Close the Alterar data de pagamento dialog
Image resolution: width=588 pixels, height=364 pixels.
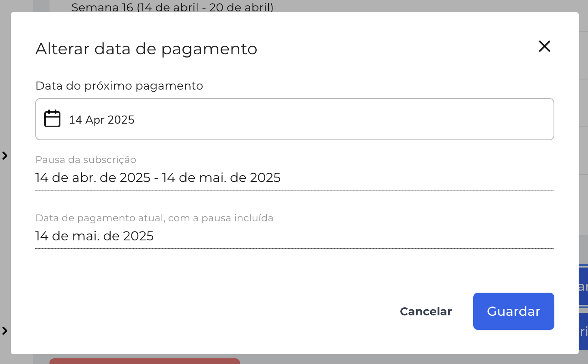pos(544,46)
